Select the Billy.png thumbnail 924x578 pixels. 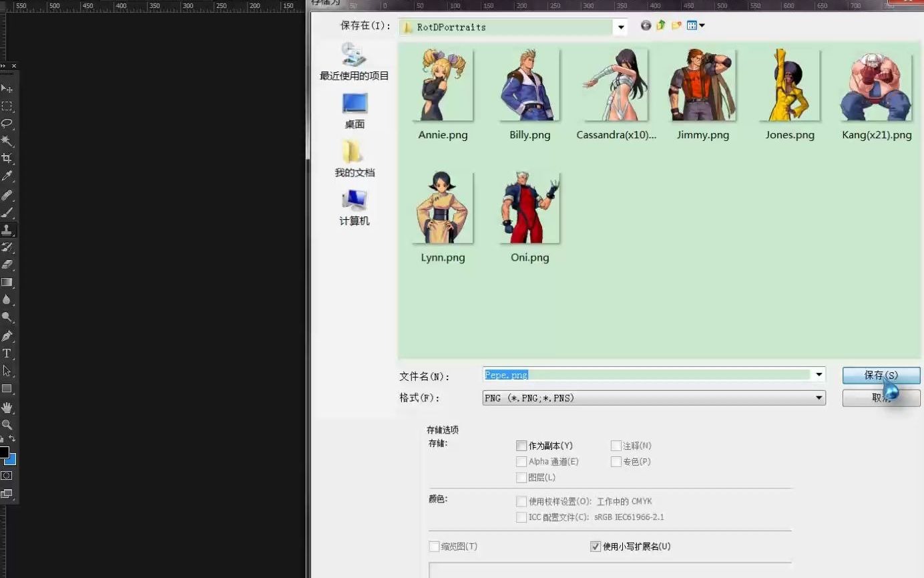point(530,85)
